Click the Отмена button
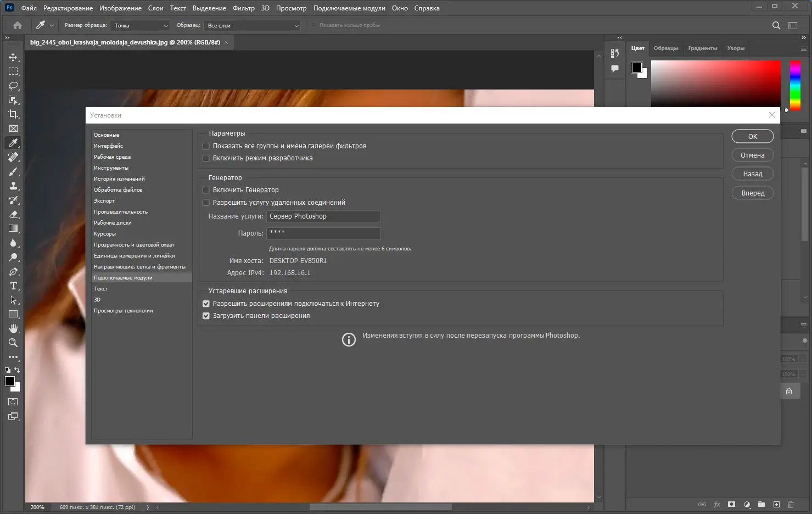The width and height of the screenshot is (812, 514). 753,155
